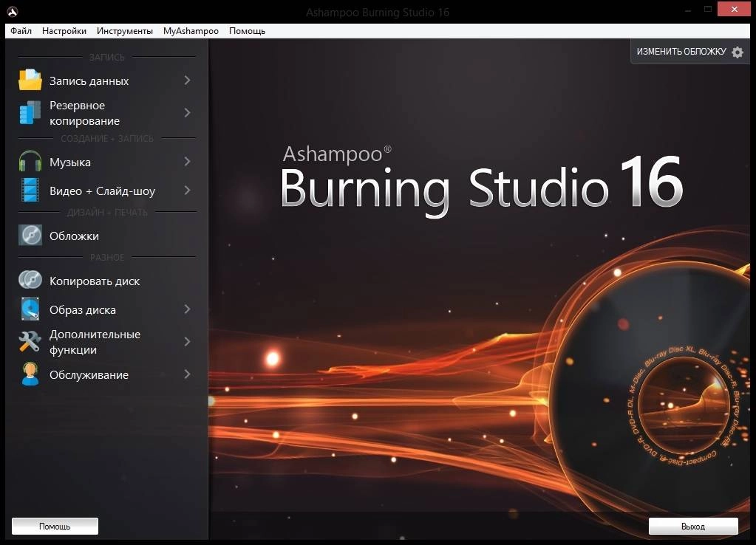Open the Обложки entry text
The width and height of the screenshot is (756, 545).
(74, 236)
